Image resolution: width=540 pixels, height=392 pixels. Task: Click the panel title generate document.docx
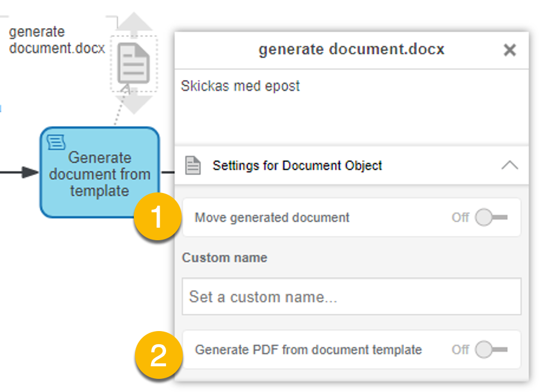coord(351,50)
